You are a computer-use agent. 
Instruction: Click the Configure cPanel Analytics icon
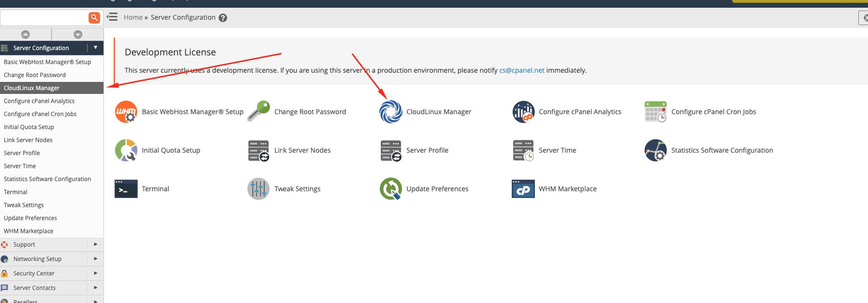(x=523, y=112)
